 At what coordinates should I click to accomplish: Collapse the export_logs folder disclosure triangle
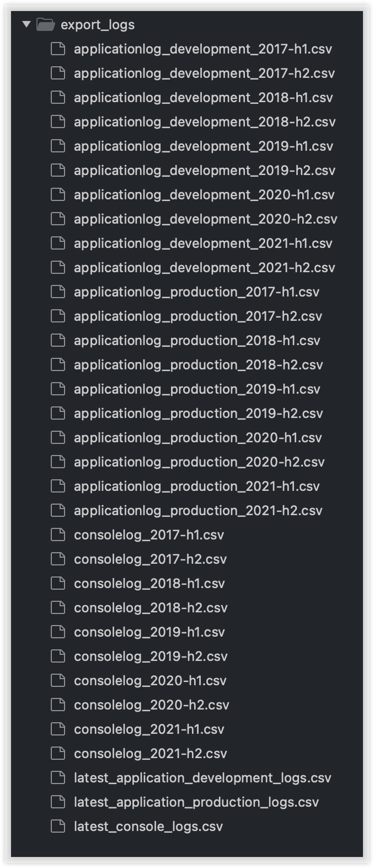pos(26,24)
